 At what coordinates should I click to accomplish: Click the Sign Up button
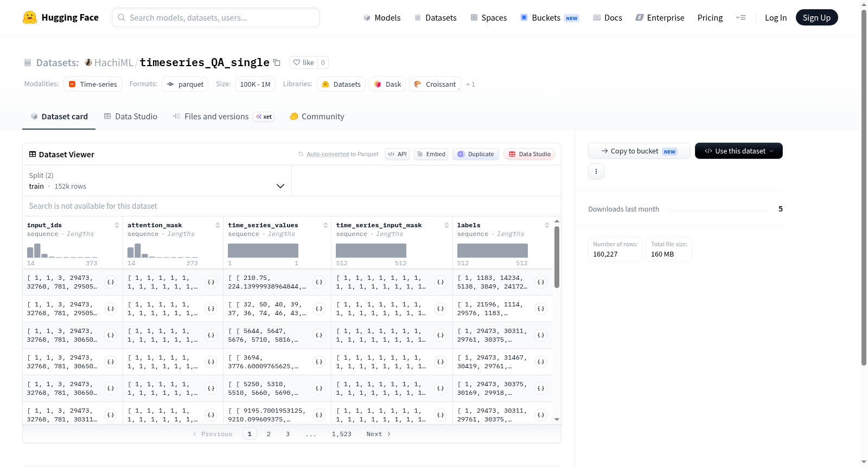(816, 17)
